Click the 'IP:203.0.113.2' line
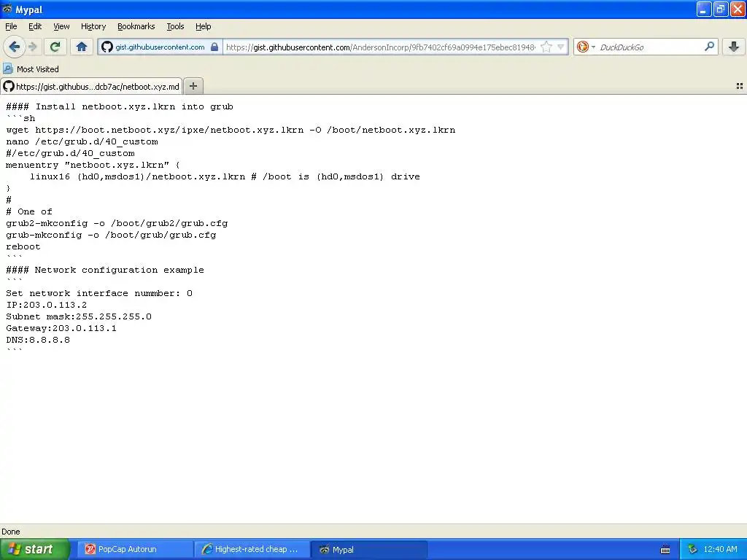Screen dimensions: 747x560 [47, 305]
